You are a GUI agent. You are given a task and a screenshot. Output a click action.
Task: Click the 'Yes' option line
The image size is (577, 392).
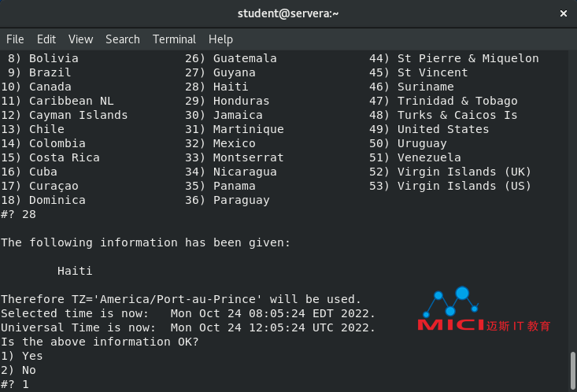(x=22, y=356)
